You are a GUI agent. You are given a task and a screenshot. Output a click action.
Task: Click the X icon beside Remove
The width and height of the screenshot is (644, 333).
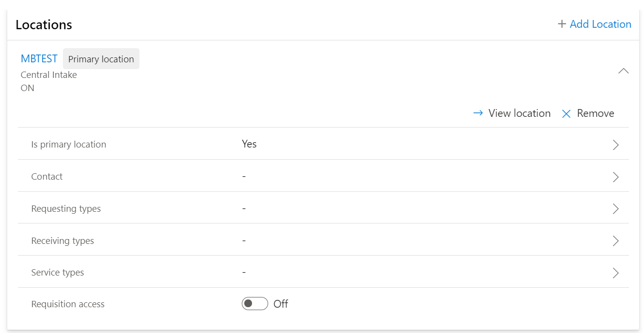(x=566, y=114)
